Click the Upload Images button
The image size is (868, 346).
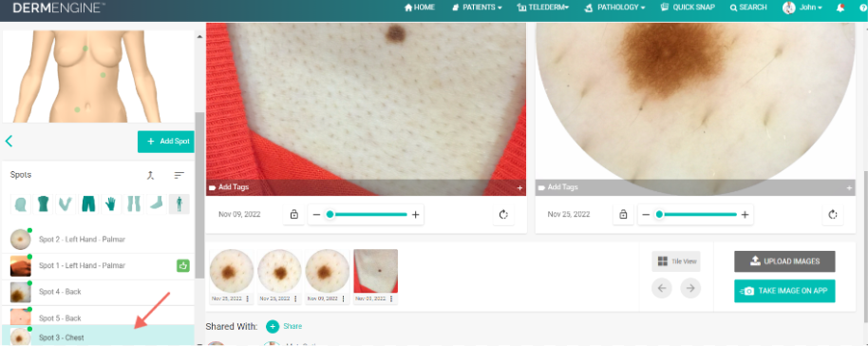784,261
